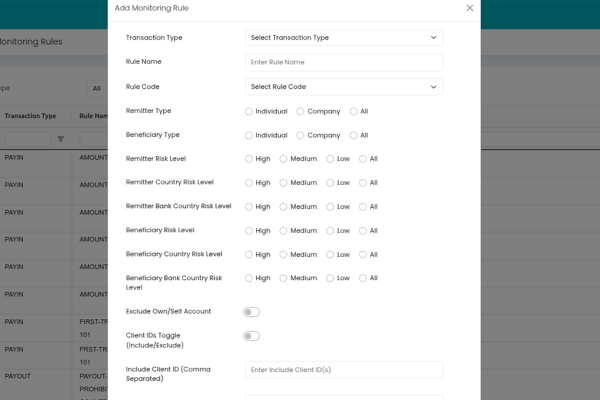Select Individual for Remitter Type
Screen dimensions: 600x400
tap(249, 111)
